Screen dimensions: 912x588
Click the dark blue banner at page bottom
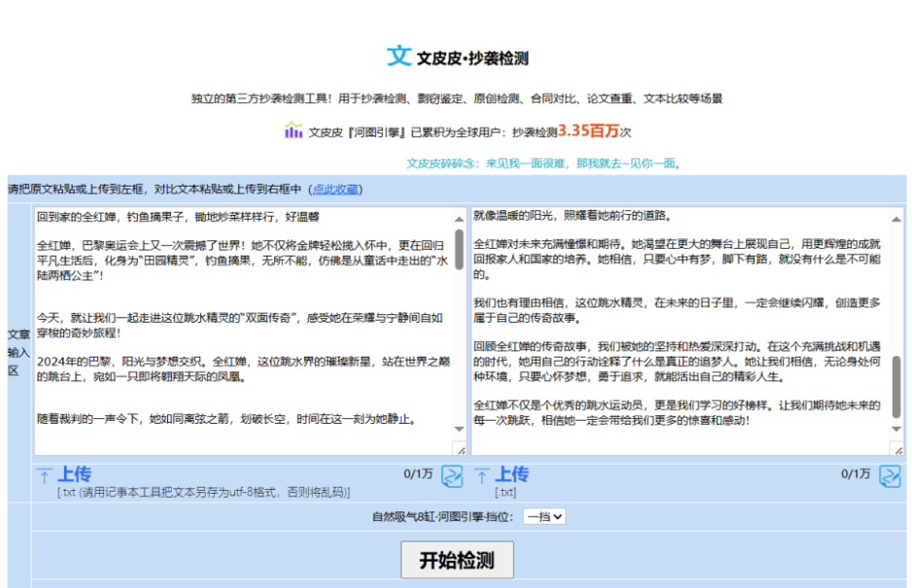point(456,585)
